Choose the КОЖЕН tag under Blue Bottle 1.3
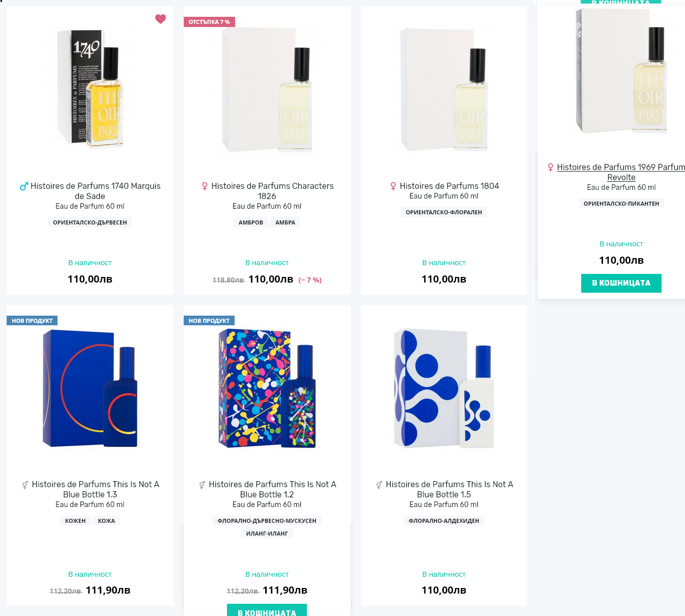 [75, 521]
